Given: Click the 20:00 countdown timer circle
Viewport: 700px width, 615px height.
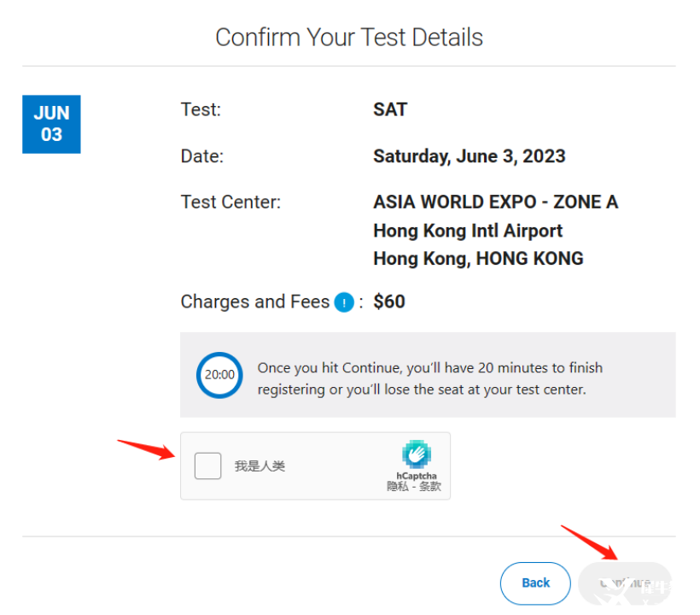Looking at the screenshot, I should [x=219, y=375].
